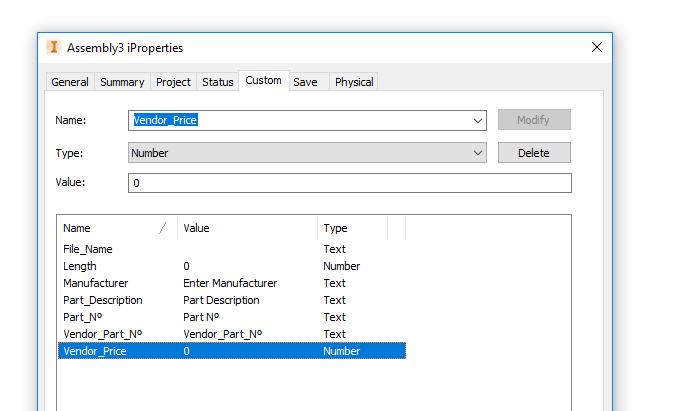The height and width of the screenshot is (411, 682).
Task: Delete the selected custom property
Action: click(534, 153)
